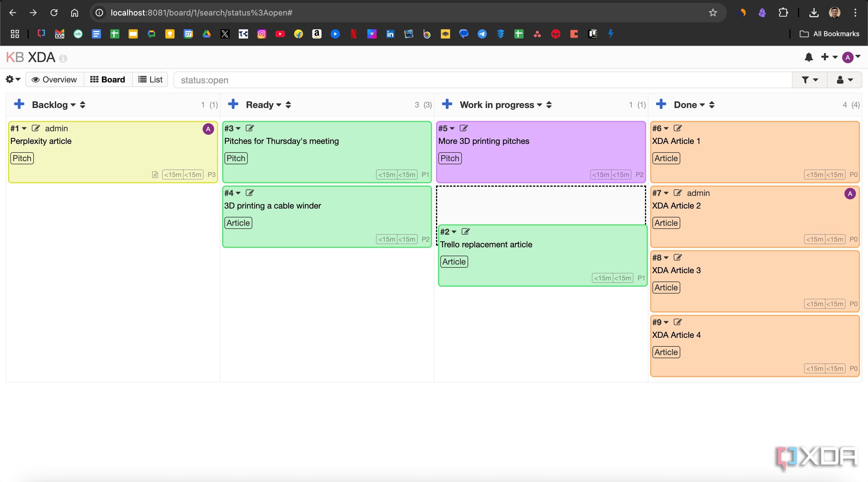This screenshot has height=482, width=868.
Task: Add a task to the Ready column
Action: tap(233, 104)
